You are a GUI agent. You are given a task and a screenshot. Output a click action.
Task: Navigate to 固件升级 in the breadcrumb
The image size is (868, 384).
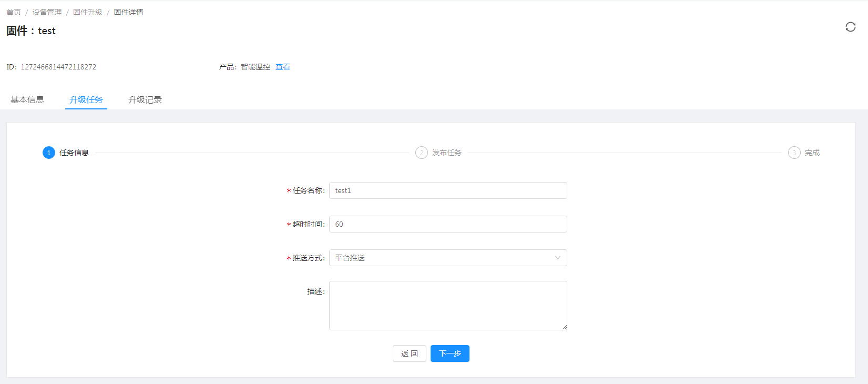pos(88,12)
